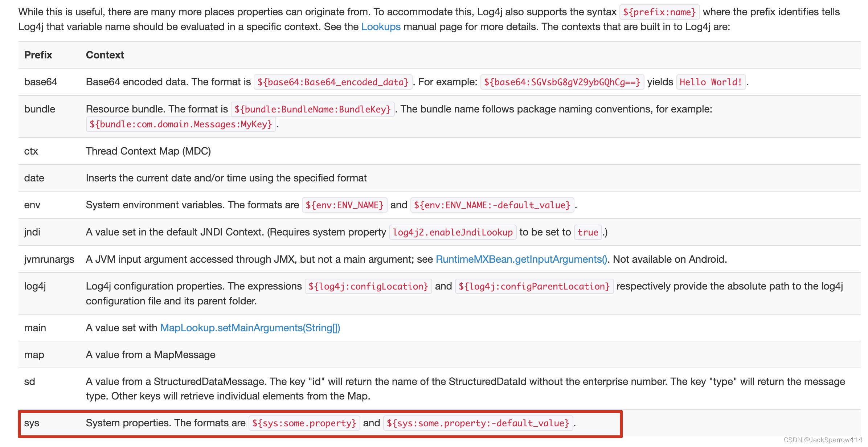The image size is (868, 447).
Task: Open the Lookups manual page link
Action: coord(381,27)
